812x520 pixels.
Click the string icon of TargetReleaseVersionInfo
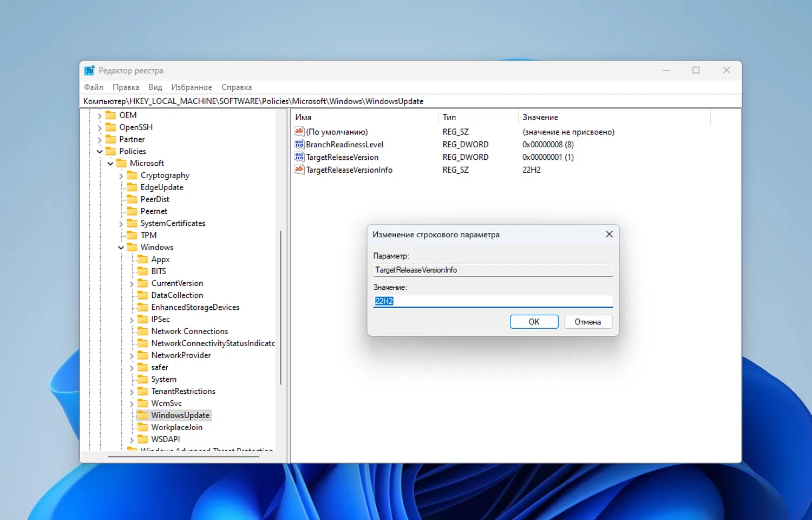click(x=299, y=169)
